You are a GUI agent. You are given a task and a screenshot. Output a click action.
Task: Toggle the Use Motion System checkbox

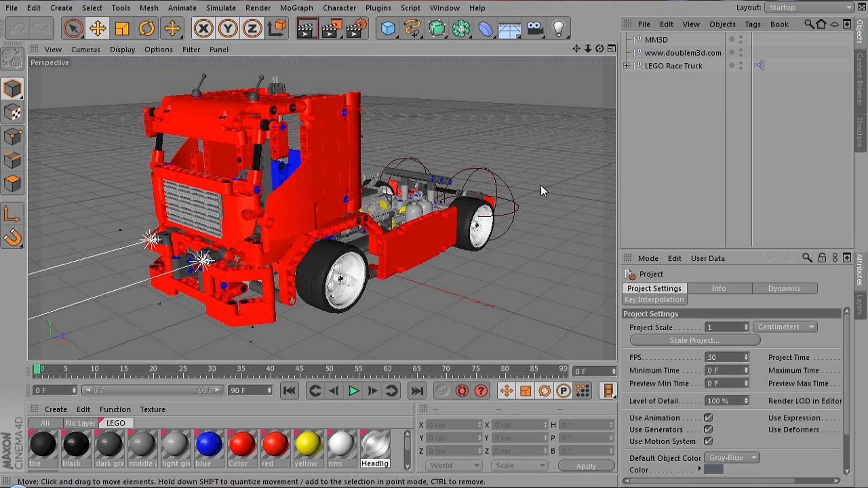708,441
